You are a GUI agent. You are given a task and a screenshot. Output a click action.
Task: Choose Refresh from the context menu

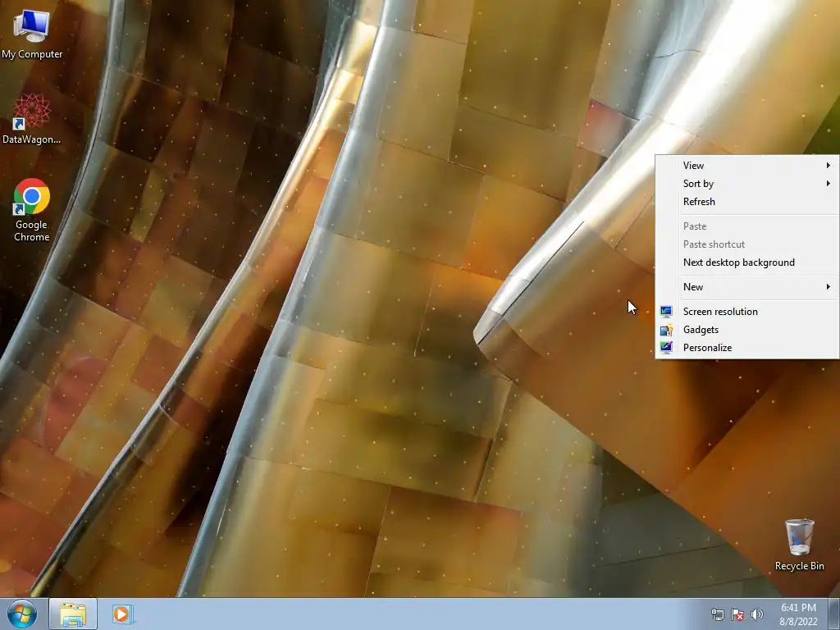(747, 202)
